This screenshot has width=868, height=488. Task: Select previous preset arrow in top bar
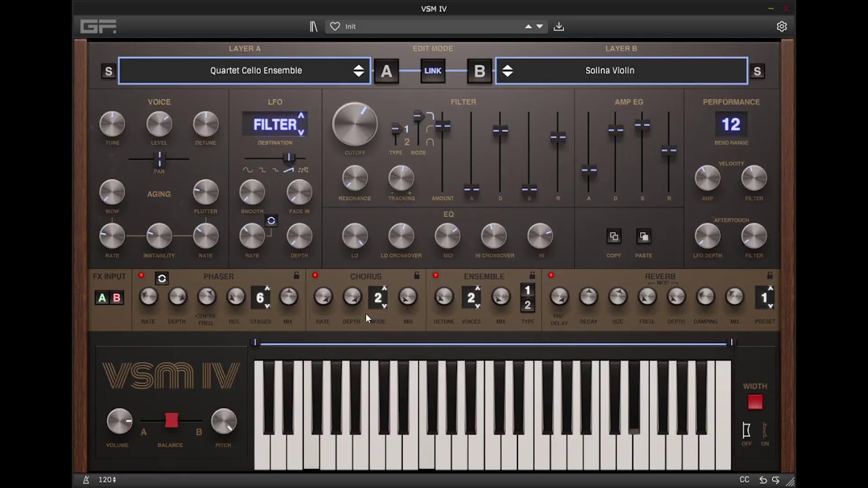[x=528, y=26]
